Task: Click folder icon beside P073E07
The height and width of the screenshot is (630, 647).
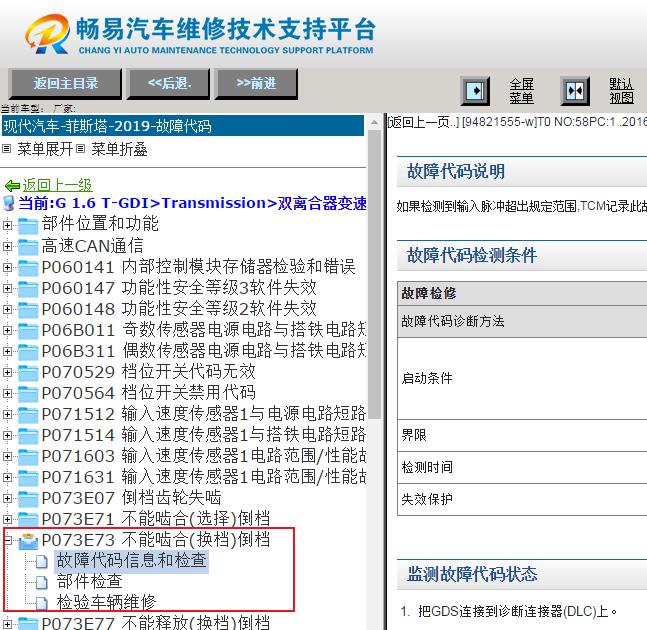Action: click(28, 499)
